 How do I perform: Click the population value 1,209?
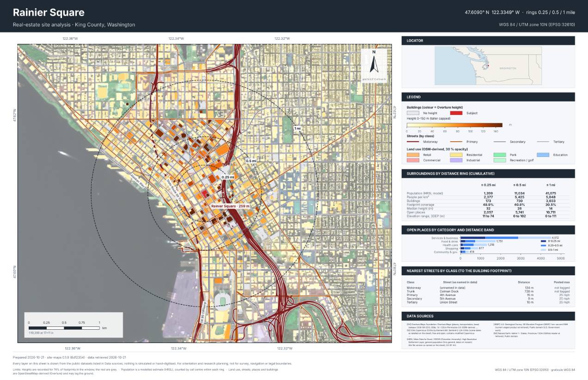488,193
